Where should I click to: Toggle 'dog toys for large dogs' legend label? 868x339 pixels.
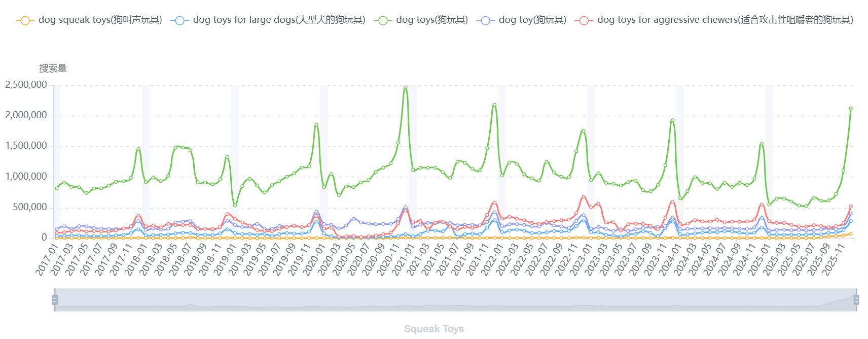[279, 20]
